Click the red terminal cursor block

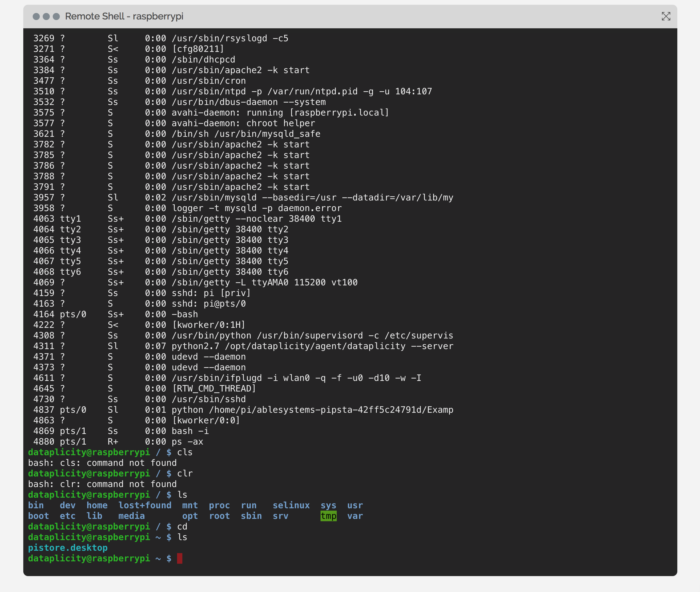coord(180,558)
